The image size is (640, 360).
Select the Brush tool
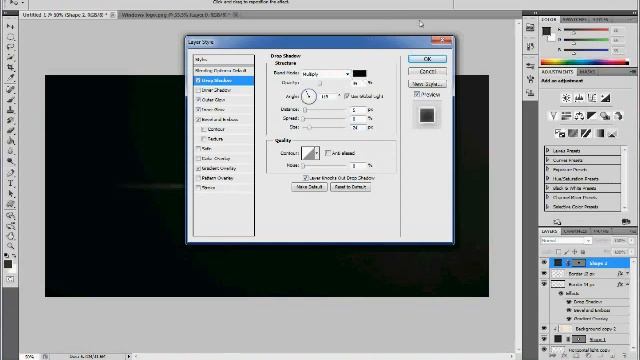click(11, 100)
